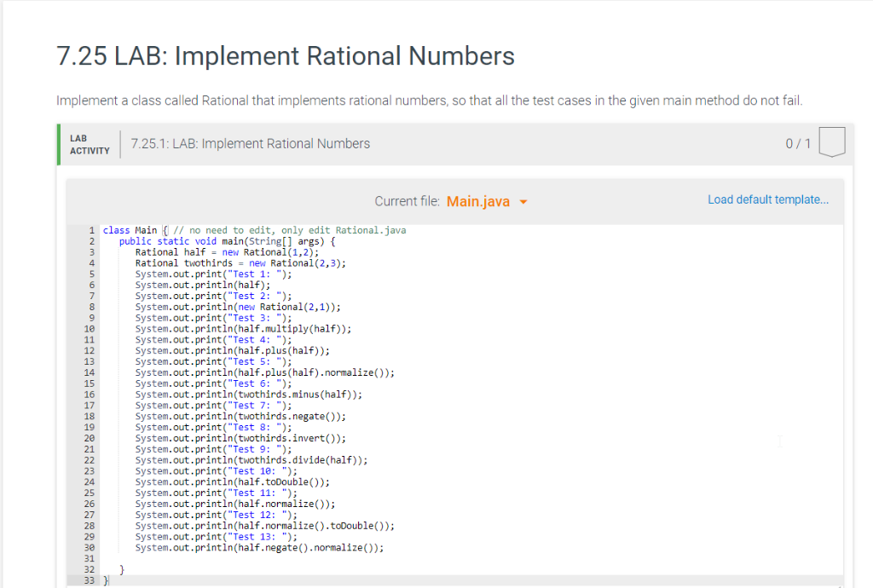
Task: Click code line 1 class Main declaration
Action: [254, 230]
